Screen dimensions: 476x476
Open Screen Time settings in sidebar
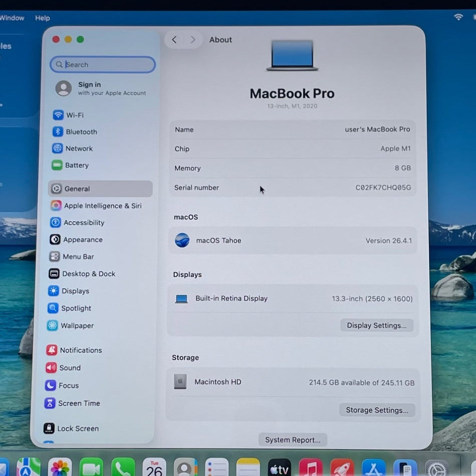[x=72, y=403]
